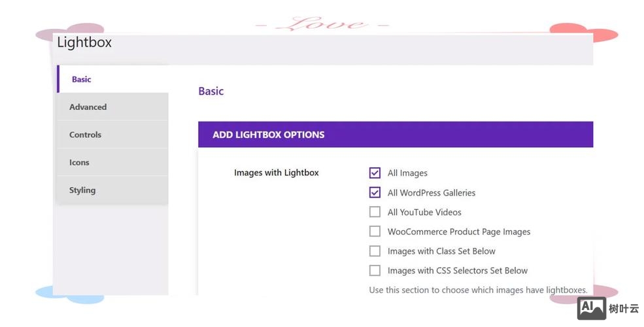This screenshot has width=644, height=327.
Task: Uncheck the All Images checkbox
Action: pos(375,173)
